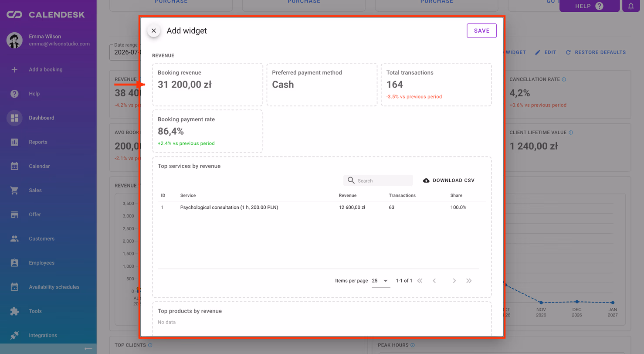Click the Tools puzzle icon
The image size is (644, 354).
(14, 311)
